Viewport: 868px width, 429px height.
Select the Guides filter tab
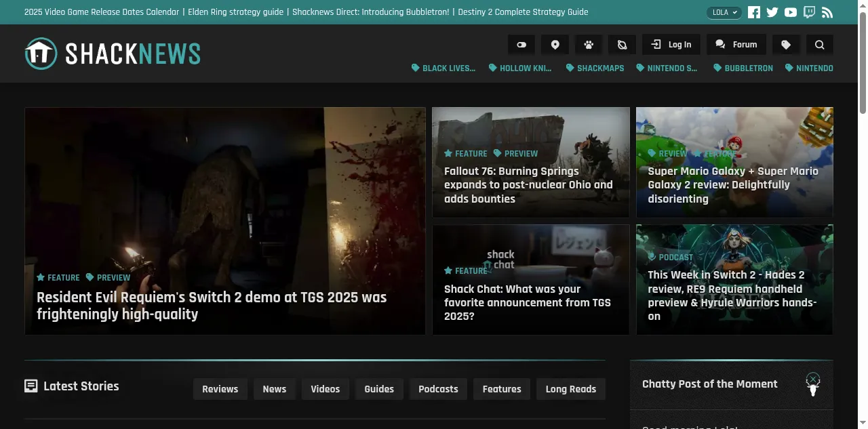pos(379,389)
